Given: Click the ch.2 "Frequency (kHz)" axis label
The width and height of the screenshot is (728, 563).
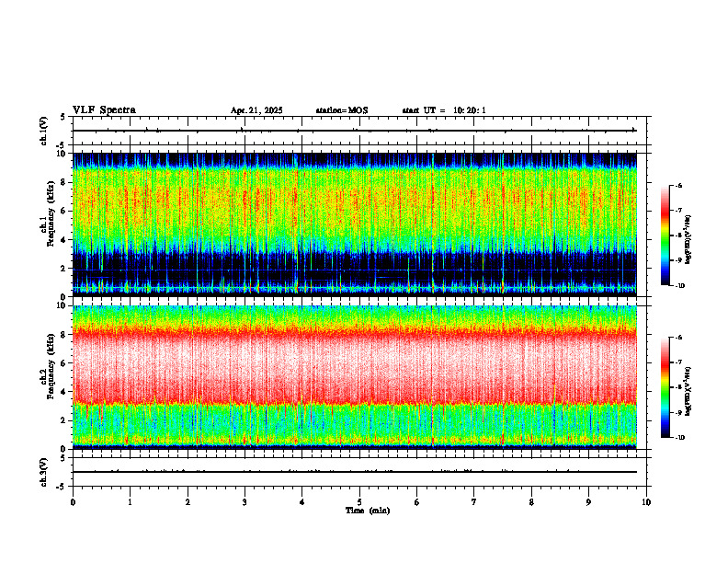Looking at the screenshot, I should 50,366.
